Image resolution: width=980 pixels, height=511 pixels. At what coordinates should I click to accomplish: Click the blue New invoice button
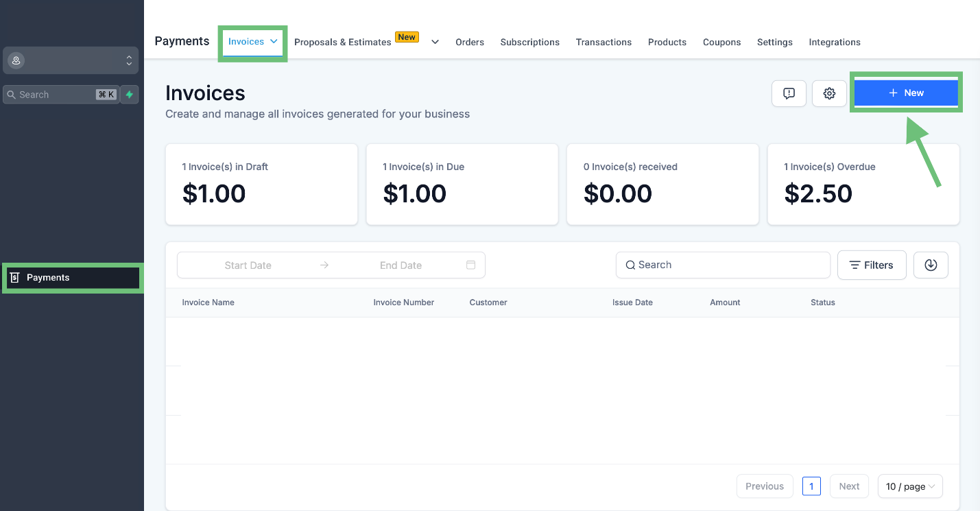pyautogui.click(x=906, y=93)
